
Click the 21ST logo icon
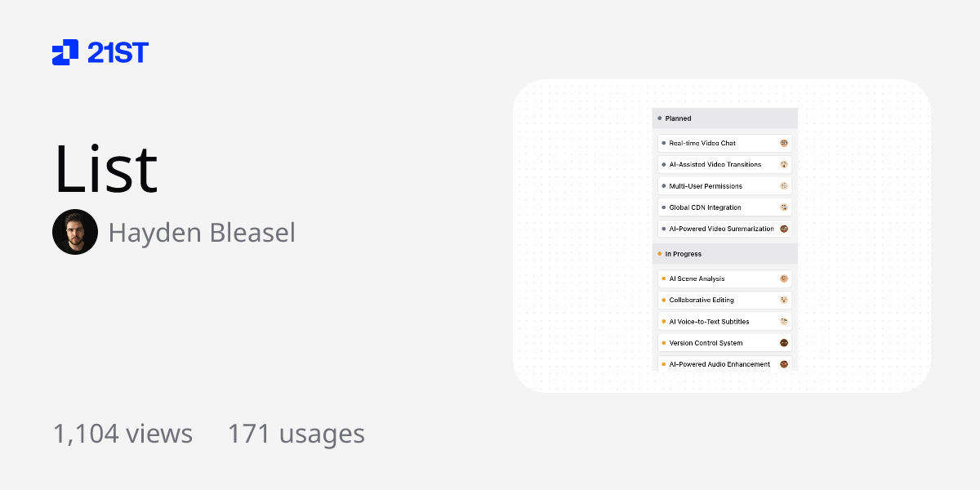(x=65, y=52)
